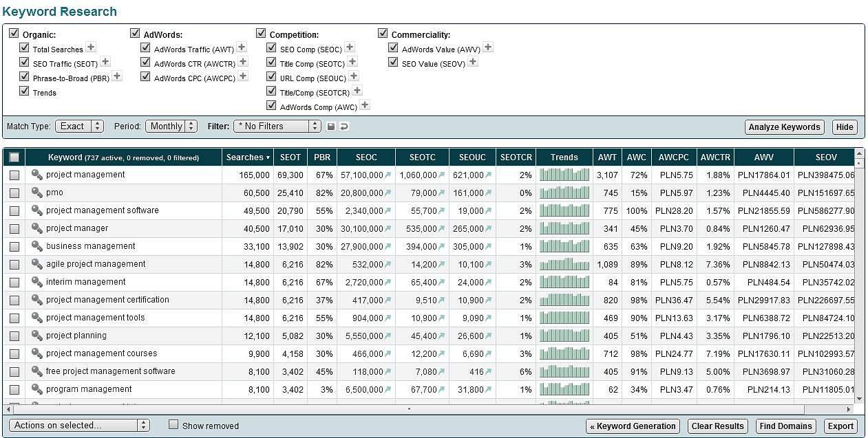This screenshot has height=438, width=868.
Task: Click plus icon beside AdWords Comp (AWC)
Action: (365, 105)
